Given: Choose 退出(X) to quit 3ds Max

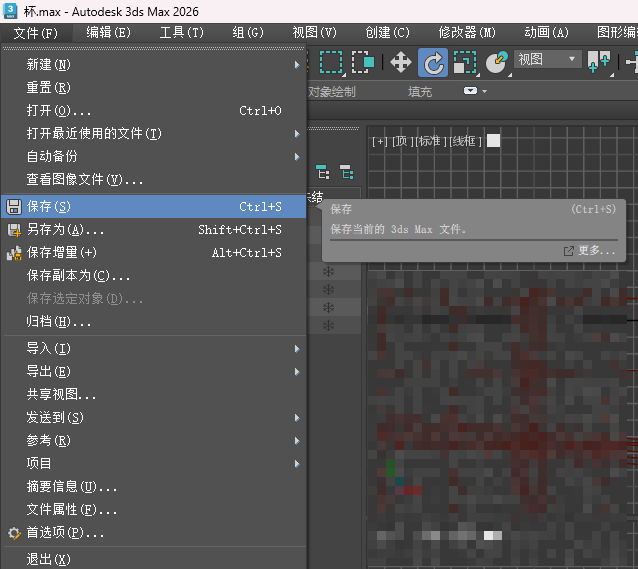Looking at the screenshot, I should 154,559.
